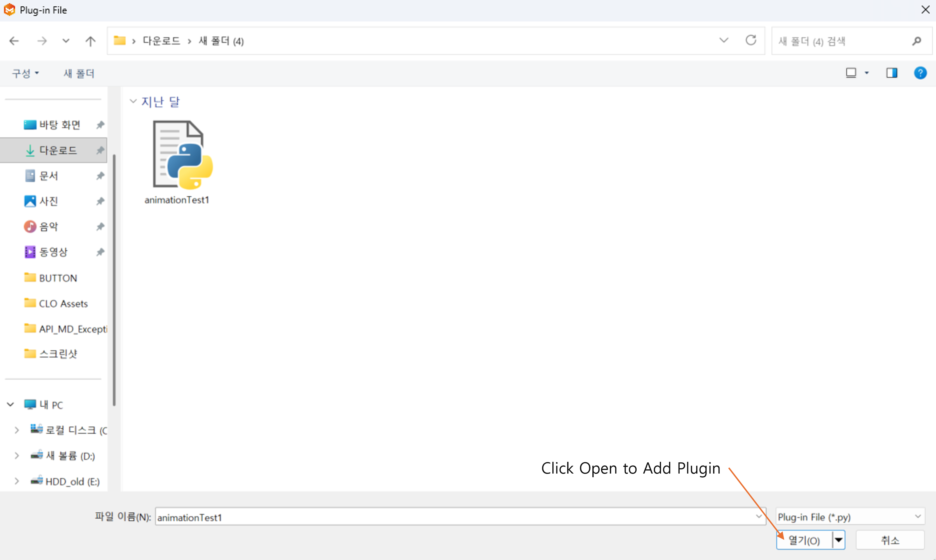Refresh the folder view
This screenshot has width=936, height=560.
751,40
